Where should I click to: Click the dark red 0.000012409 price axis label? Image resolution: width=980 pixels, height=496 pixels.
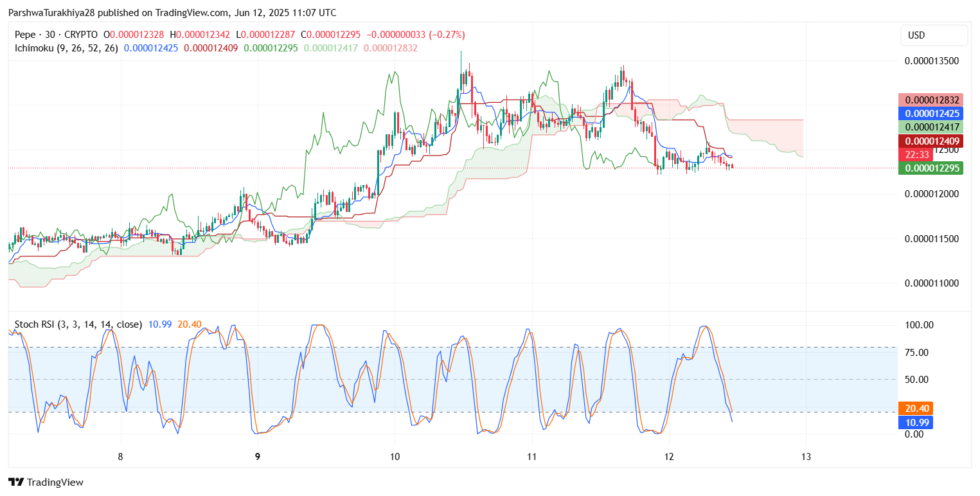(932, 141)
